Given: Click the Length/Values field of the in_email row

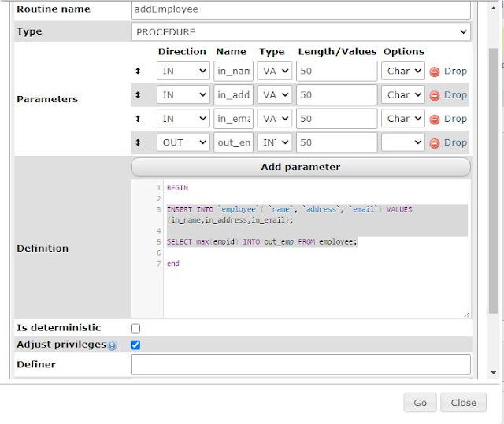Looking at the screenshot, I should (x=336, y=119).
